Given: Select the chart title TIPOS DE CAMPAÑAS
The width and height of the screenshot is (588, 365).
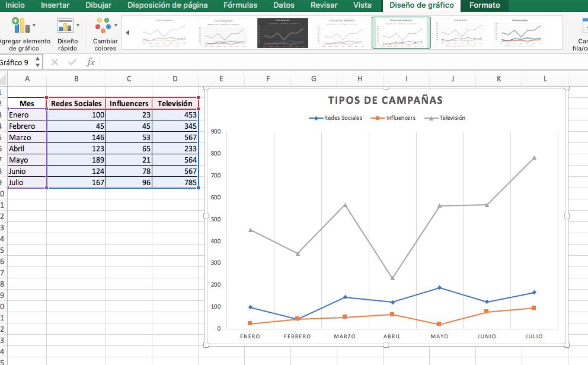Looking at the screenshot, I should point(386,100).
